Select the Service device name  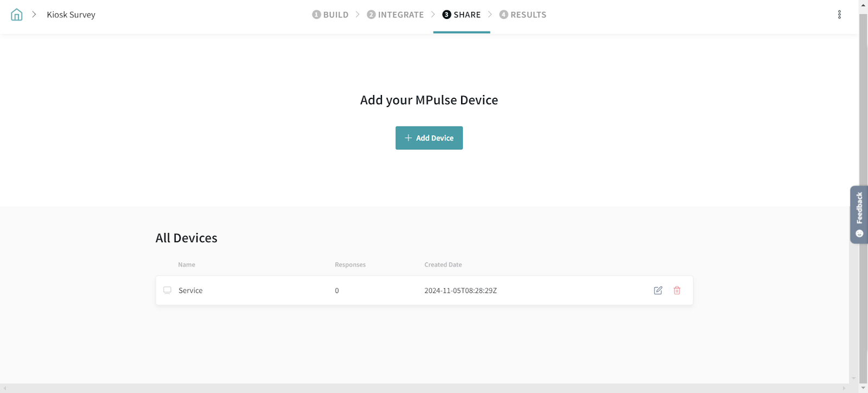point(190,290)
